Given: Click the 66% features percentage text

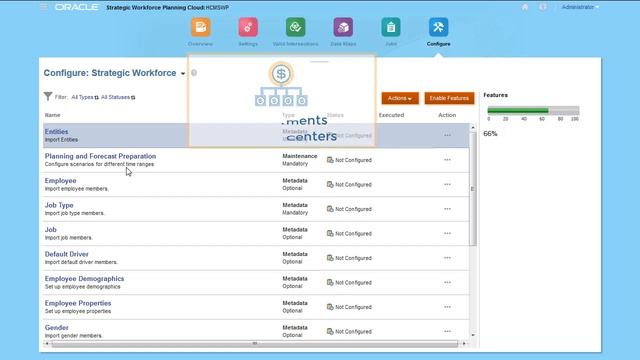Looking at the screenshot, I should coord(490,133).
